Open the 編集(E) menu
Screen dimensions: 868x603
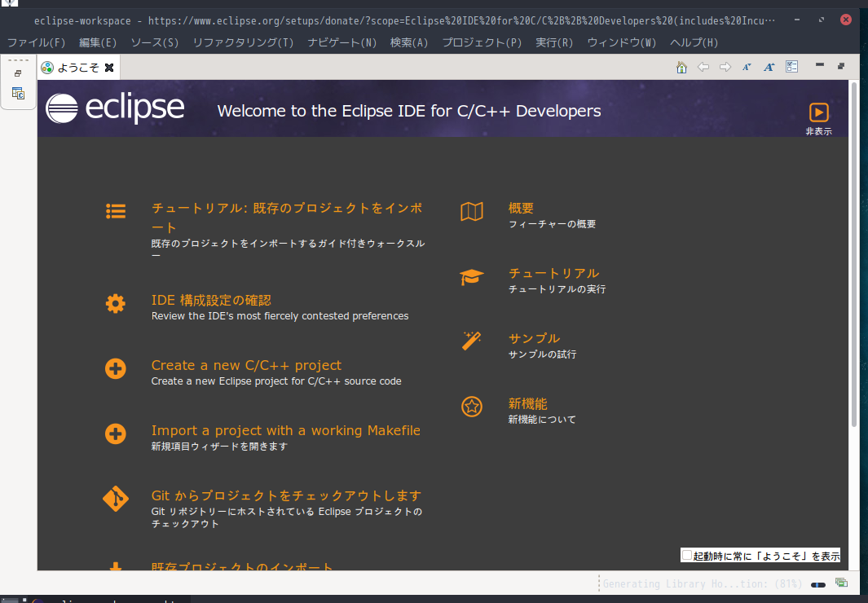[98, 42]
